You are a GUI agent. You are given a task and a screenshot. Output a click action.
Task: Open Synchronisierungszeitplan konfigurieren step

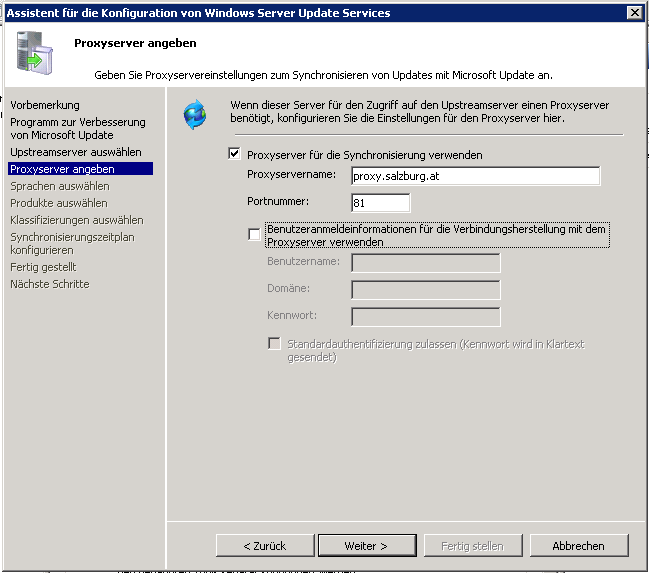point(72,244)
